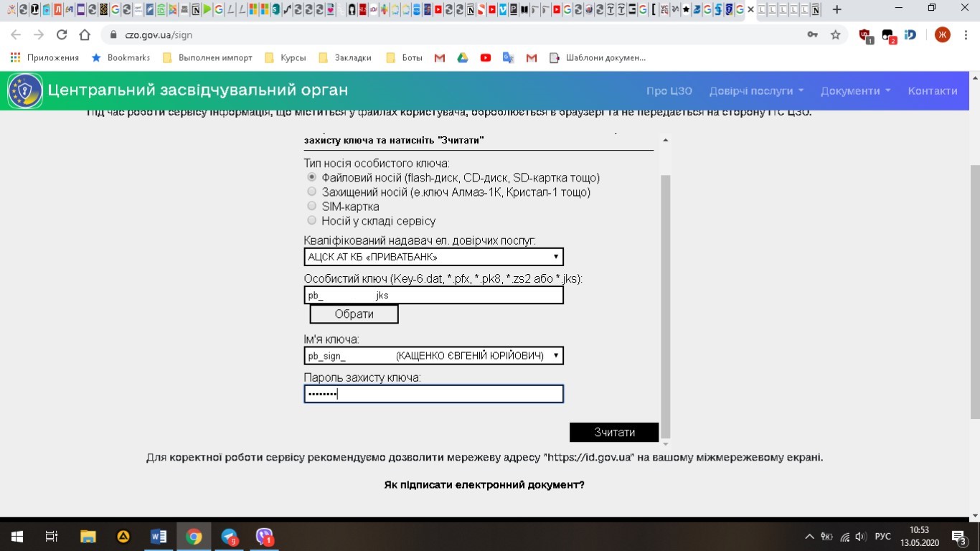Open new browser tab with plus icon
This screenshot has height=551, width=980.
pos(837,10)
